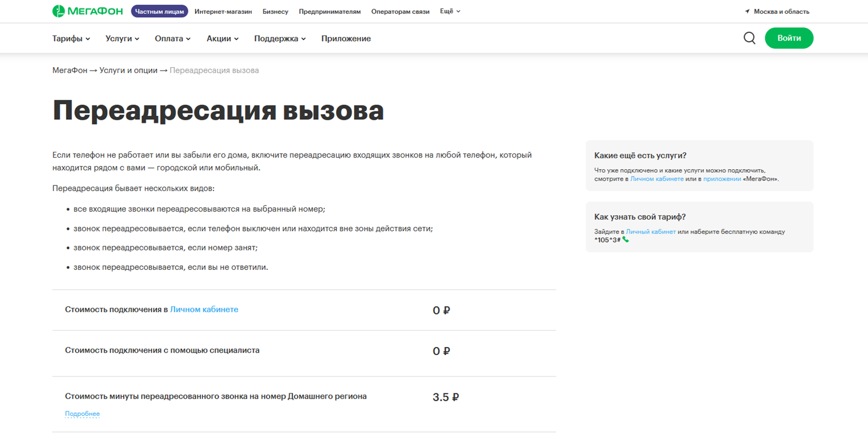Switch to the Бизнесу section

click(x=275, y=12)
